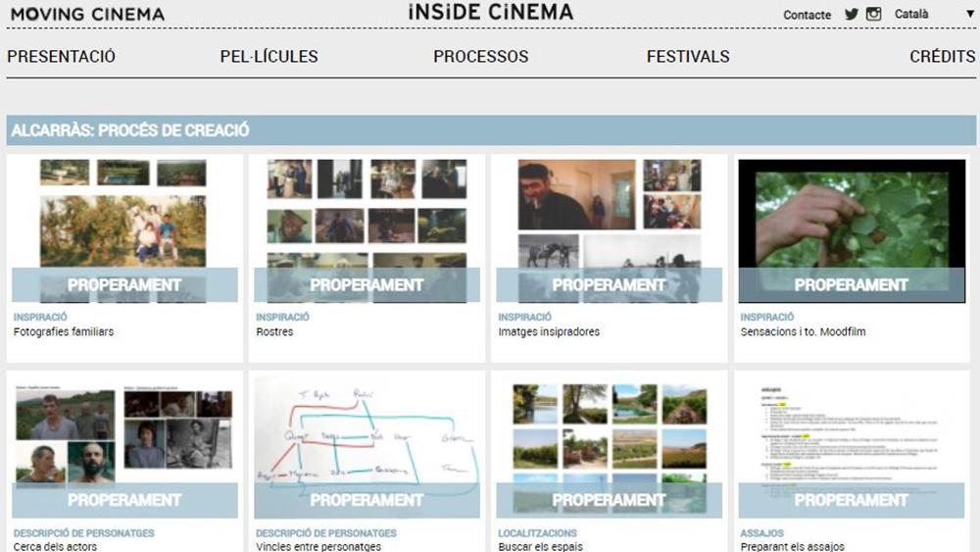
Task: Click the Inside Cinema title logo
Action: pyautogui.click(x=490, y=13)
